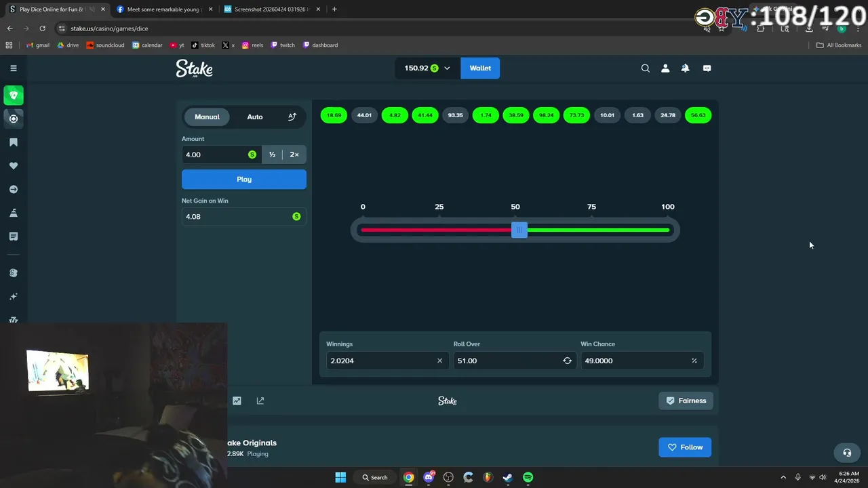Expand All Bookmarks folder

coord(839,45)
